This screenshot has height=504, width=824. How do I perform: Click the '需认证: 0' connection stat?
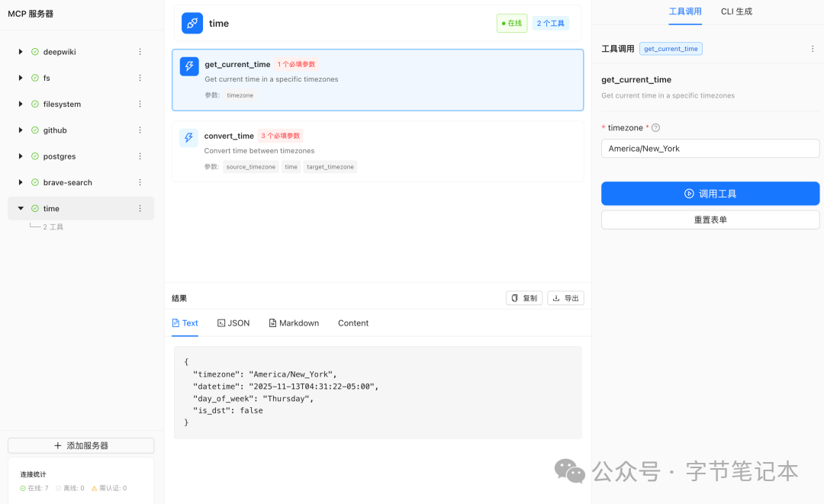tap(109, 488)
